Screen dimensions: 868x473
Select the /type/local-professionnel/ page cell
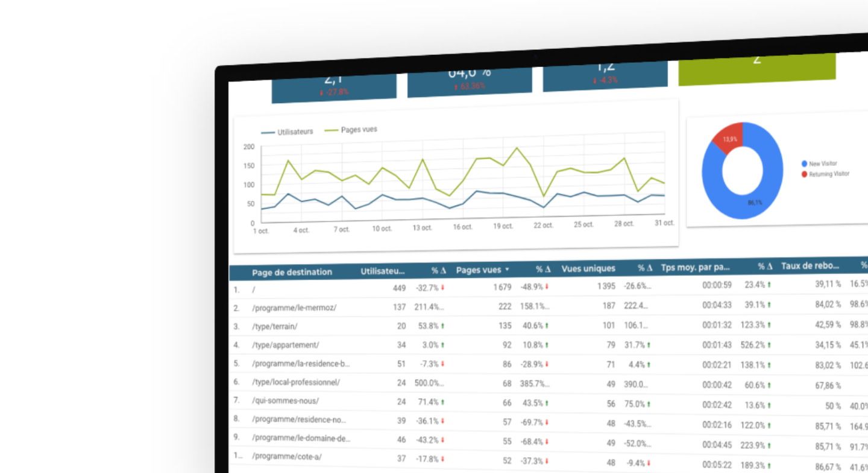[296, 382]
